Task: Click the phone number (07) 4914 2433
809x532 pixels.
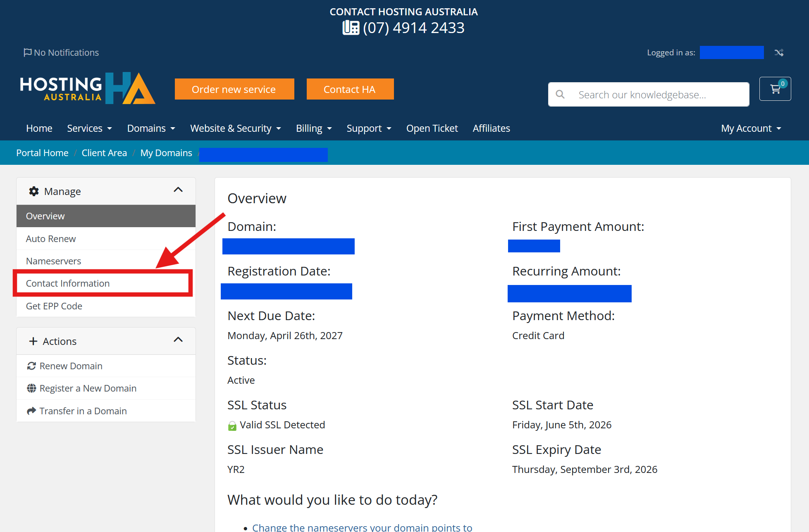Action: pos(414,28)
